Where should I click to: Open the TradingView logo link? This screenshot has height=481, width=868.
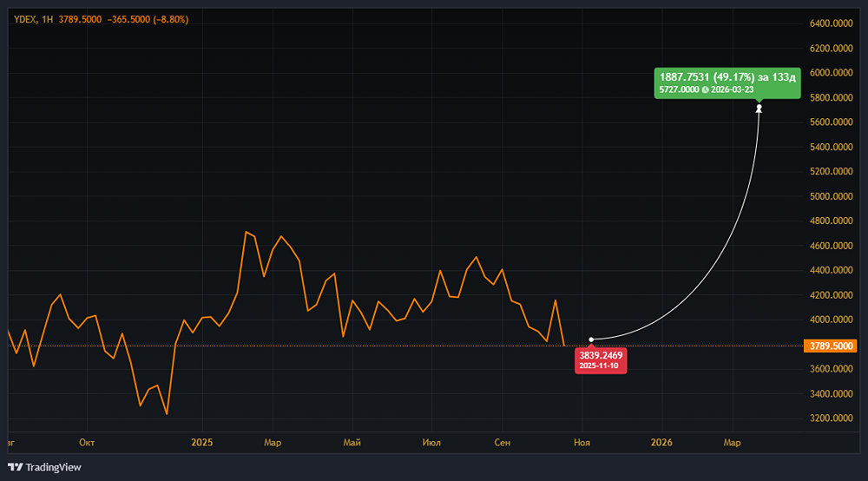pyautogui.click(x=44, y=467)
